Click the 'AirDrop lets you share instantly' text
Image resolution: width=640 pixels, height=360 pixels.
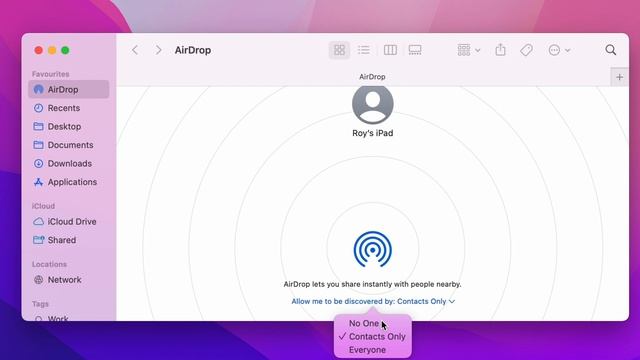point(372,284)
